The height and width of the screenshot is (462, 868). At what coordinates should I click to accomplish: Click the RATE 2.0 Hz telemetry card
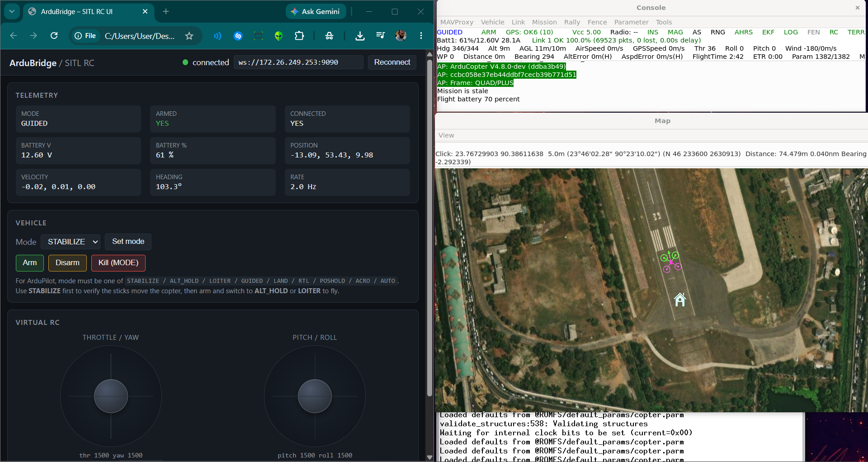(x=347, y=182)
